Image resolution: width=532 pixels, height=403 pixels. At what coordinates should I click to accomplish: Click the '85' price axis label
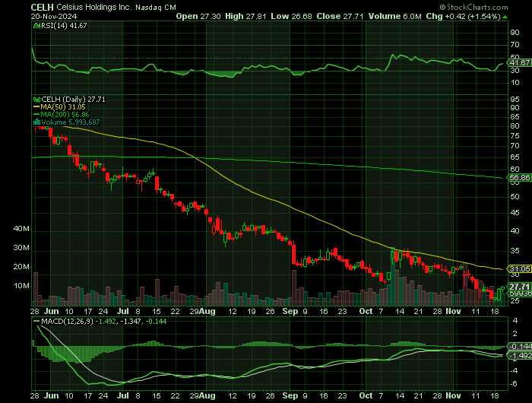tap(515, 117)
